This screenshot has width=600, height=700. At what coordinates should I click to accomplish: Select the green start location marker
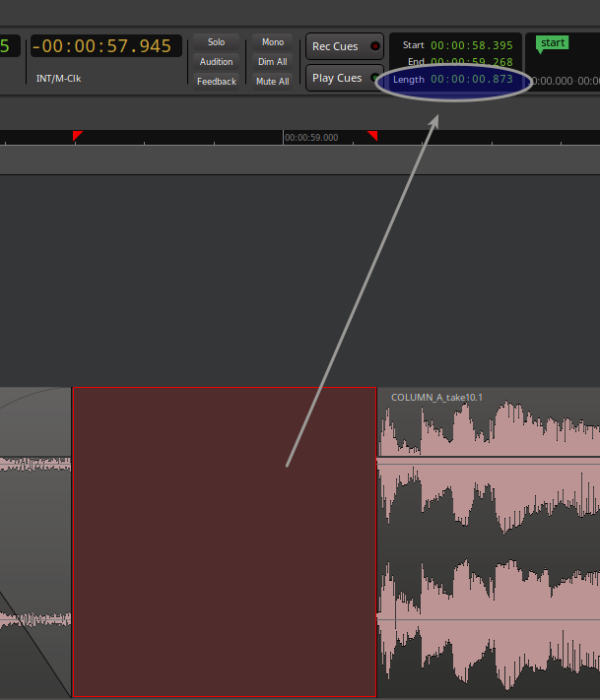[x=553, y=43]
